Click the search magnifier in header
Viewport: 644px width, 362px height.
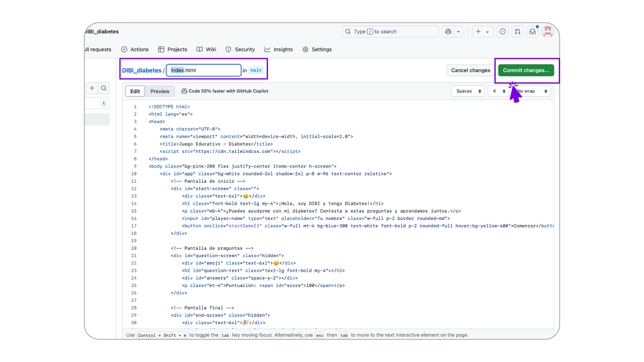pos(348,32)
